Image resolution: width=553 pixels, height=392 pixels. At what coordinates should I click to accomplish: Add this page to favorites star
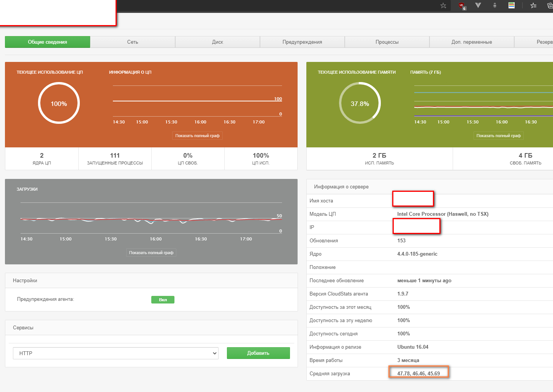(443, 6)
